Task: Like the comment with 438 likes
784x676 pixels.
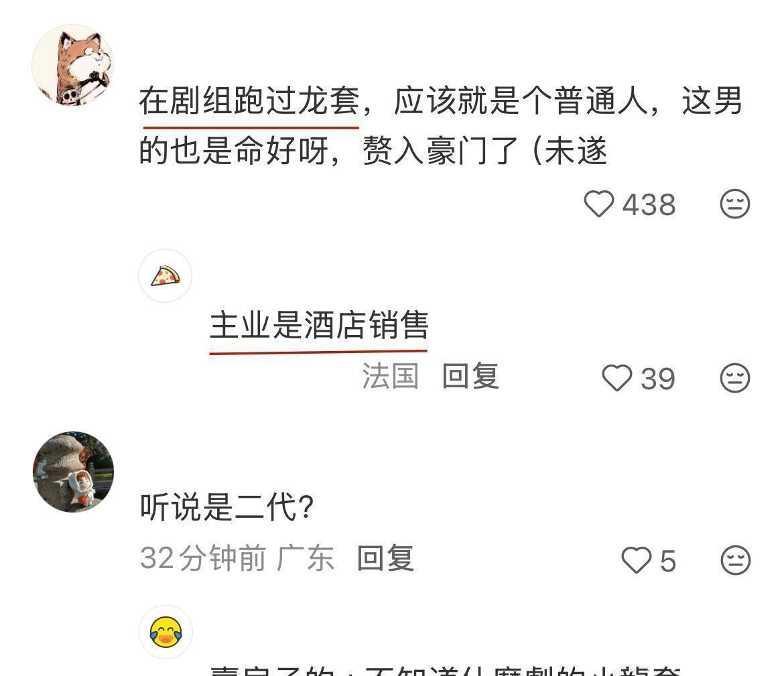Action: point(598,204)
